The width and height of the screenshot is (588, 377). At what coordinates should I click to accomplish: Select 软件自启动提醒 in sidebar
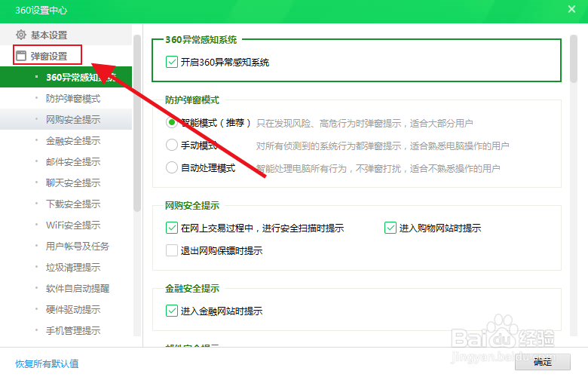tap(66, 288)
